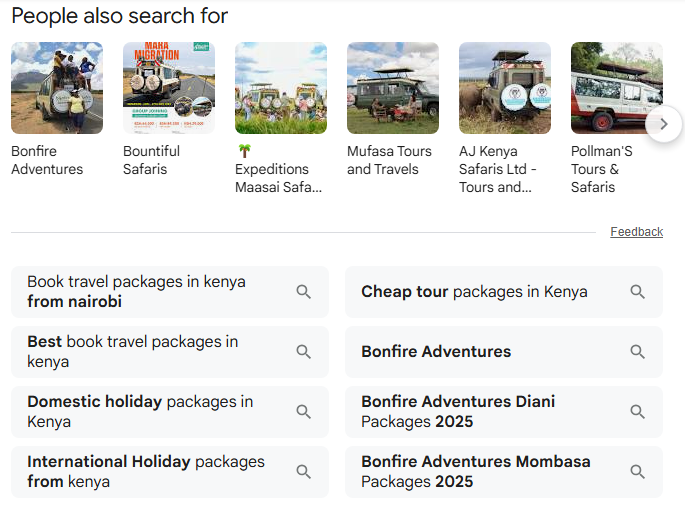Image resolution: width=685 pixels, height=507 pixels.
Task: Click magnifier next to 'Domestic holiday packages'
Action: tap(304, 412)
